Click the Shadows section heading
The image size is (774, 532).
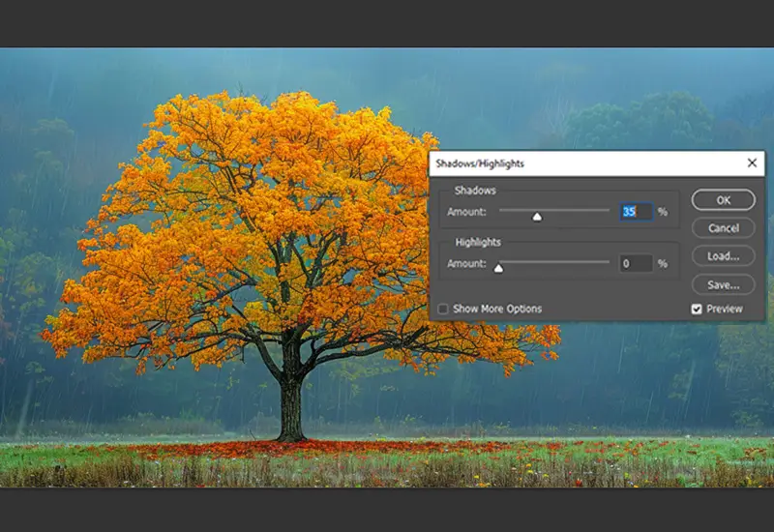coord(475,191)
